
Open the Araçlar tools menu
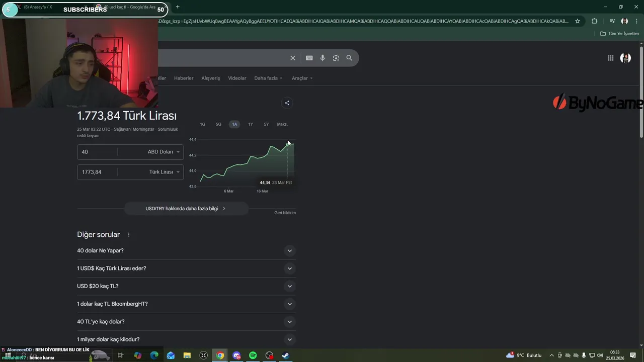(302, 78)
